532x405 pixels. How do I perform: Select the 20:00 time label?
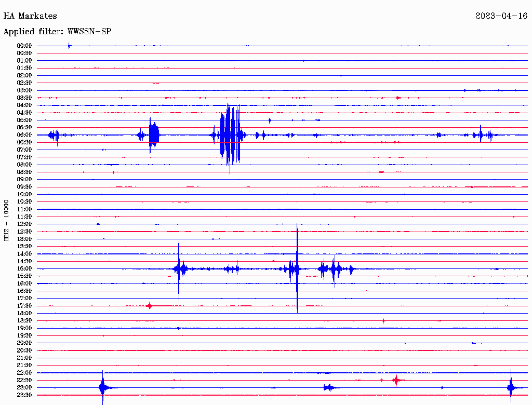[24, 343]
